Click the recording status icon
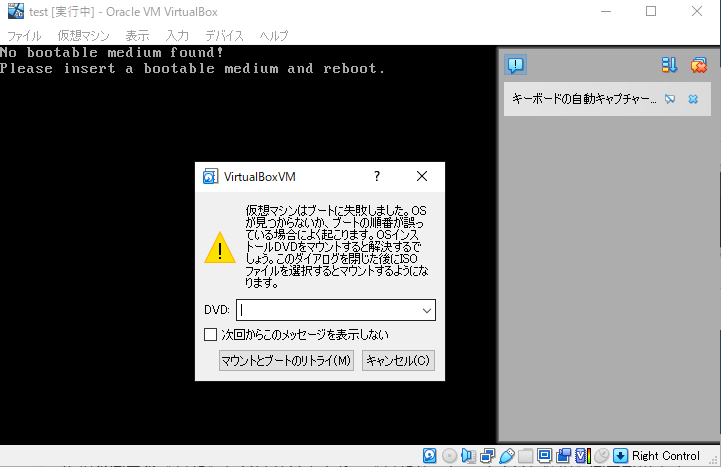The height and width of the screenshot is (467, 721). [563, 456]
